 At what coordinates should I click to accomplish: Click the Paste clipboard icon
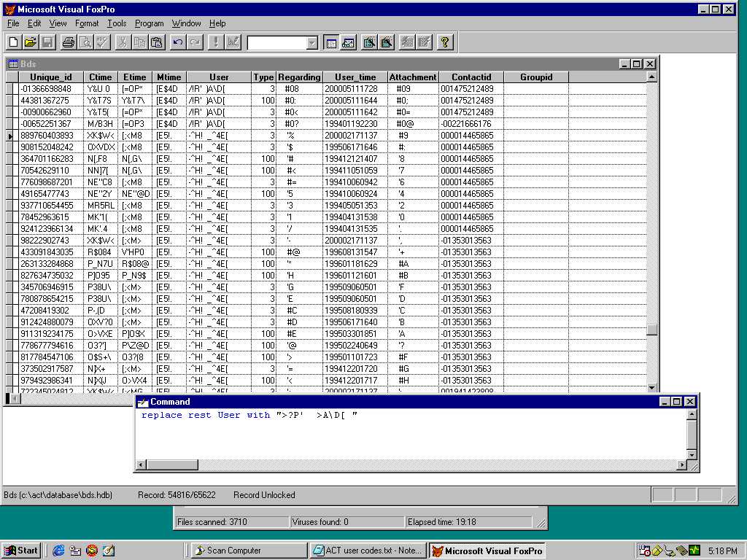click(x=157, y=42)
